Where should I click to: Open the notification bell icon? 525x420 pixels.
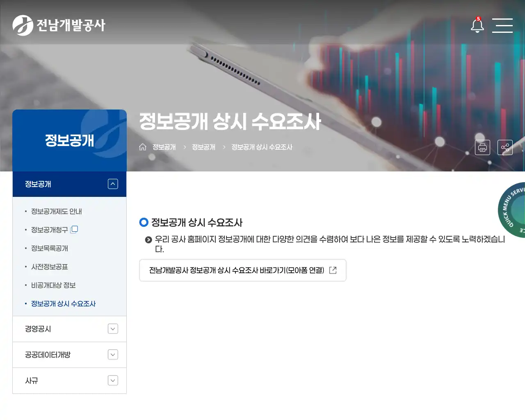tap(477, 25)
